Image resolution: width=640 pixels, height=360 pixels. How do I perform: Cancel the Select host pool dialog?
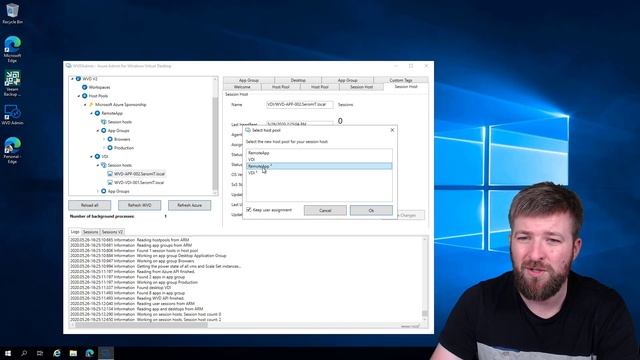(325, 210)
